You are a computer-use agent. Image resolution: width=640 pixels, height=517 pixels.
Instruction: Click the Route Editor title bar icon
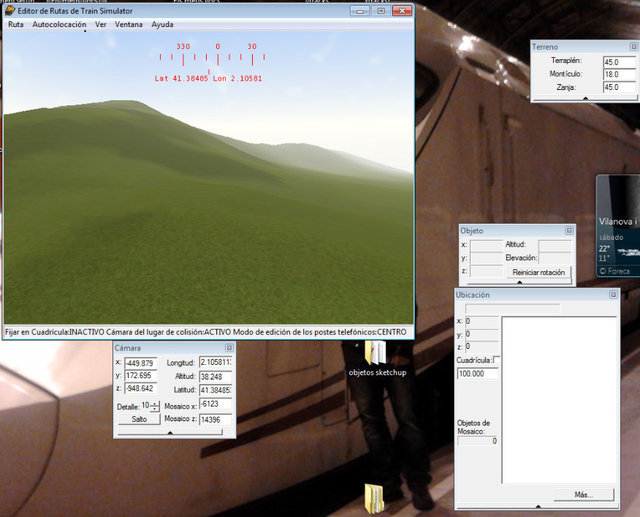point(11,10)
